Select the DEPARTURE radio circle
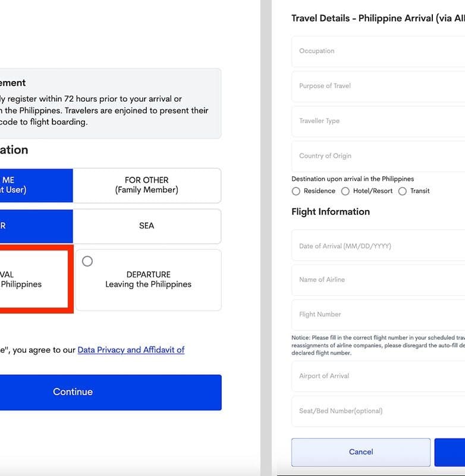 tap(87, 261)
